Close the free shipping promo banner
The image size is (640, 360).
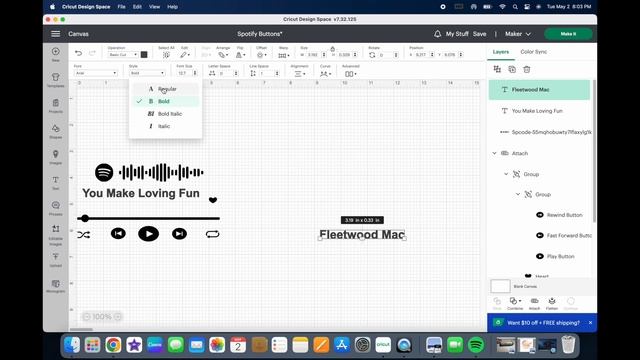(x=590, y=322)
